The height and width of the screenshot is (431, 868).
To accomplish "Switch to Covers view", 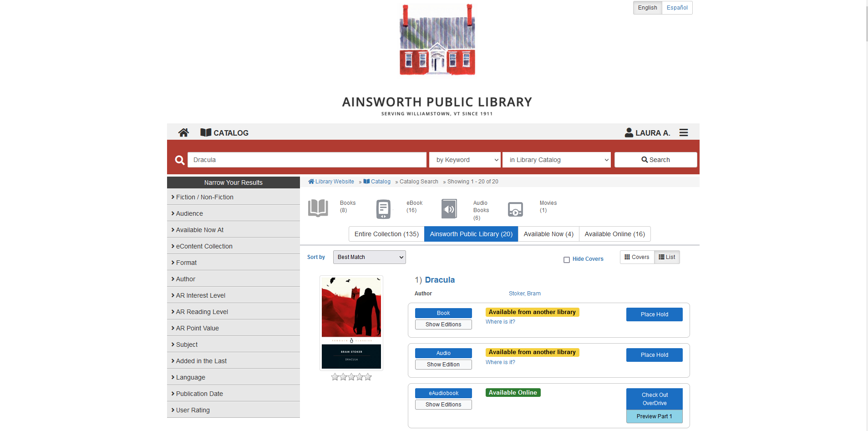I will pyautogui.click(x=637, y=257).
